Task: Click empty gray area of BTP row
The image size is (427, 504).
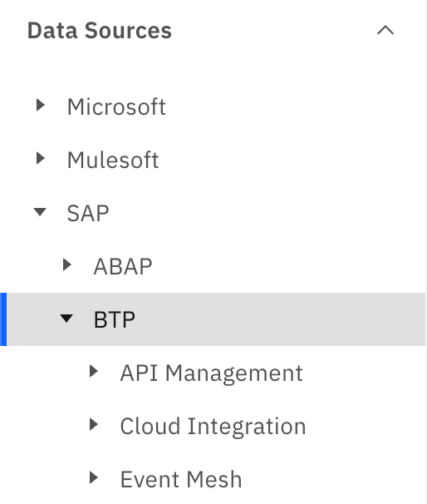Action: click(279, 319)
